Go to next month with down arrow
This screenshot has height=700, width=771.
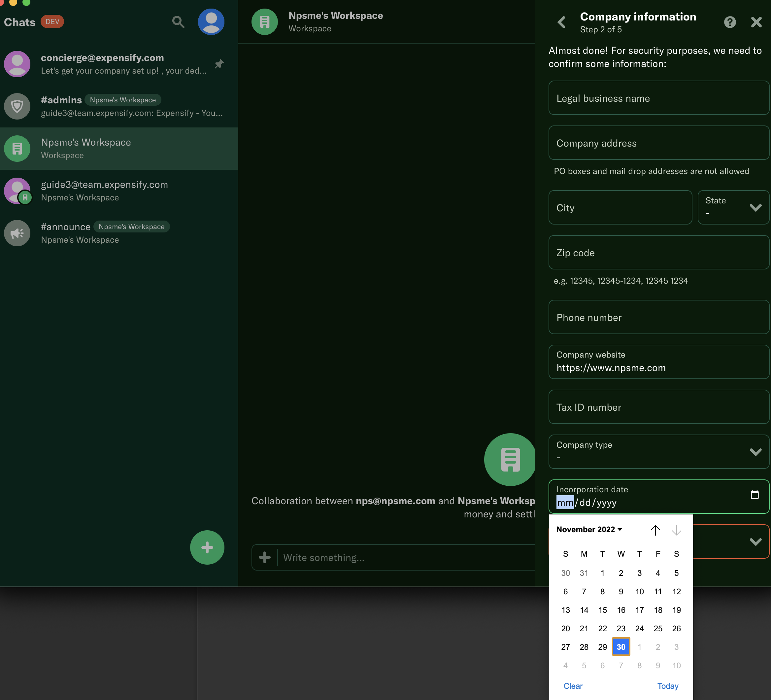point(676,530)
